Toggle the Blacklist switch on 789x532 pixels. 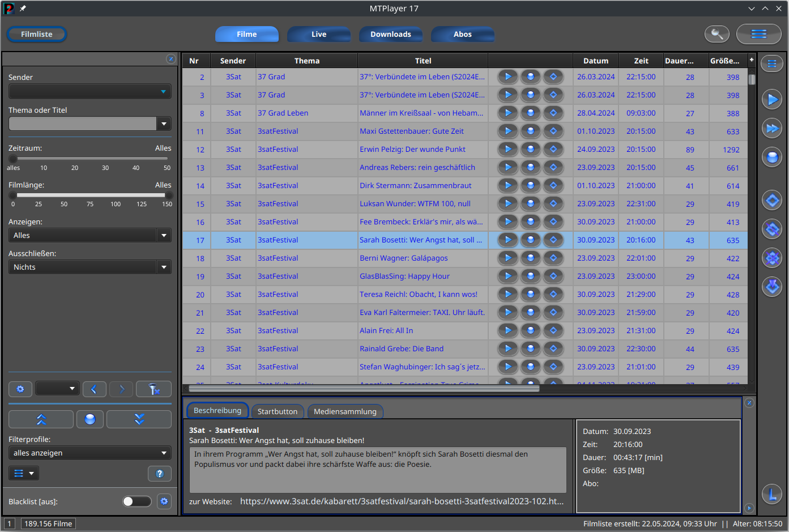point(137,501)
